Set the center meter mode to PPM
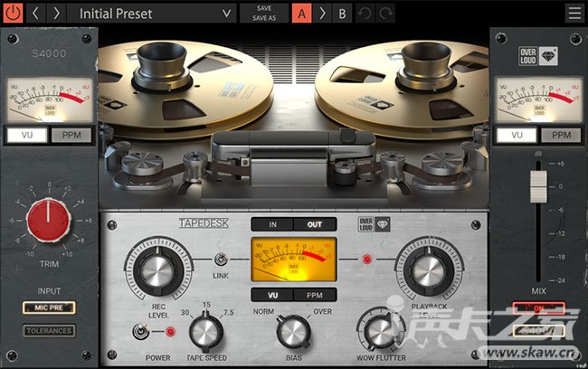Viewport: 588px width, 369px height. pyautogui.click(x=315, y=295)
